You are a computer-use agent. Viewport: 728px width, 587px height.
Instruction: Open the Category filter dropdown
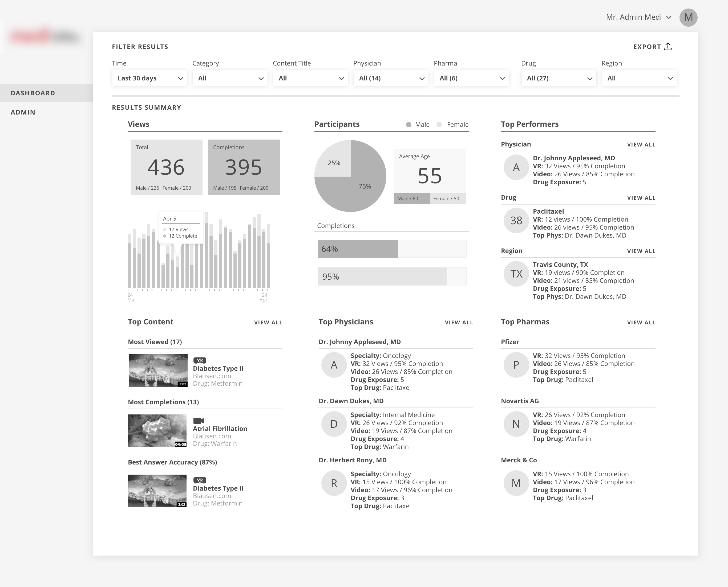(x=230, y=78)
